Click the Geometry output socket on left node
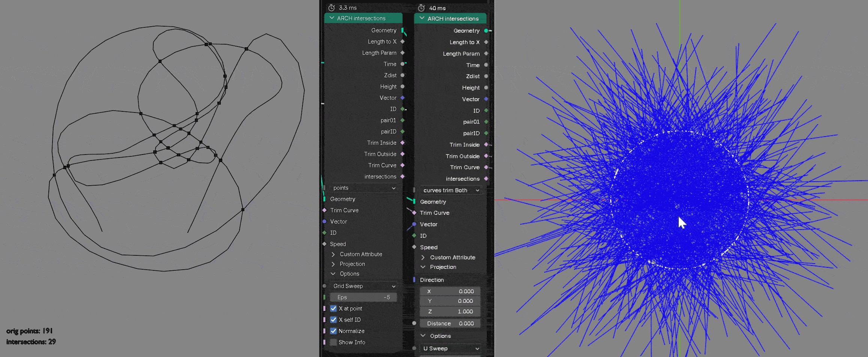This screenshot has height=357, width=868. [x=403, y=30]
